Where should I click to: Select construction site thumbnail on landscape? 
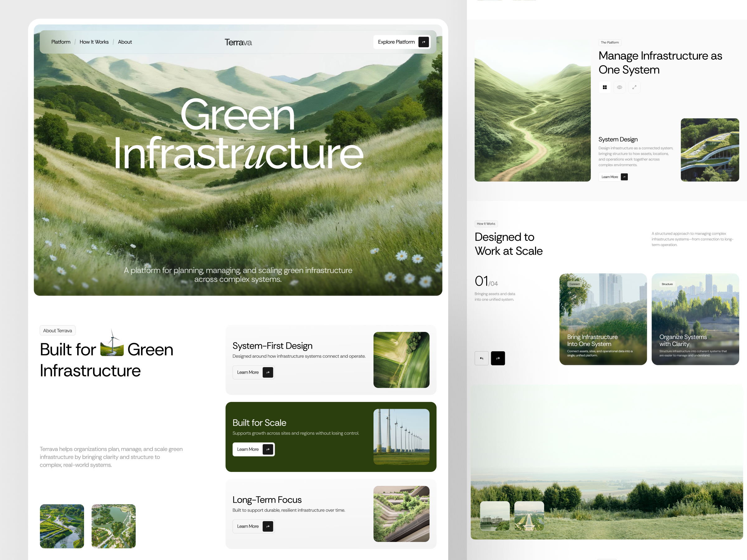[495, 516]
